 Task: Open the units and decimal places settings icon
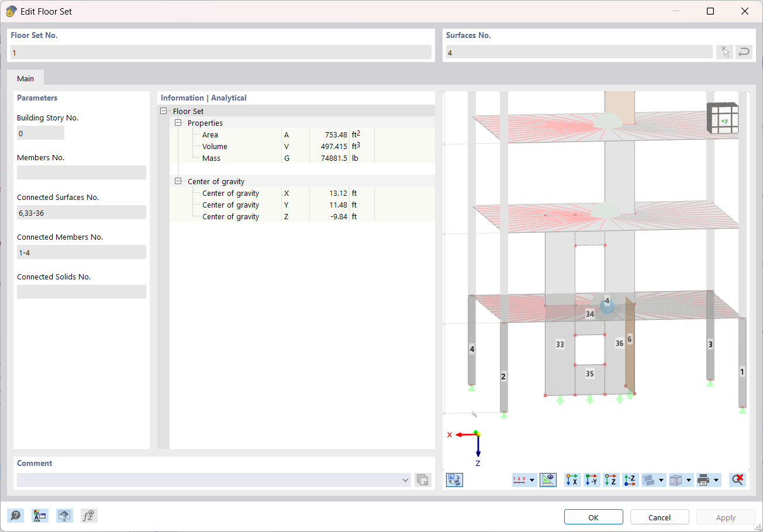click(x=40, y=516)
